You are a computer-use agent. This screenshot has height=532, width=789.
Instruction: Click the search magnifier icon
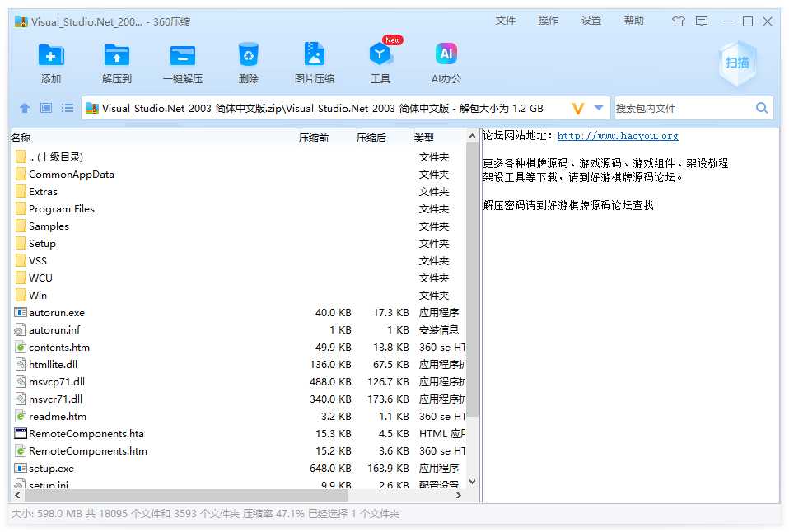[762, 108]
